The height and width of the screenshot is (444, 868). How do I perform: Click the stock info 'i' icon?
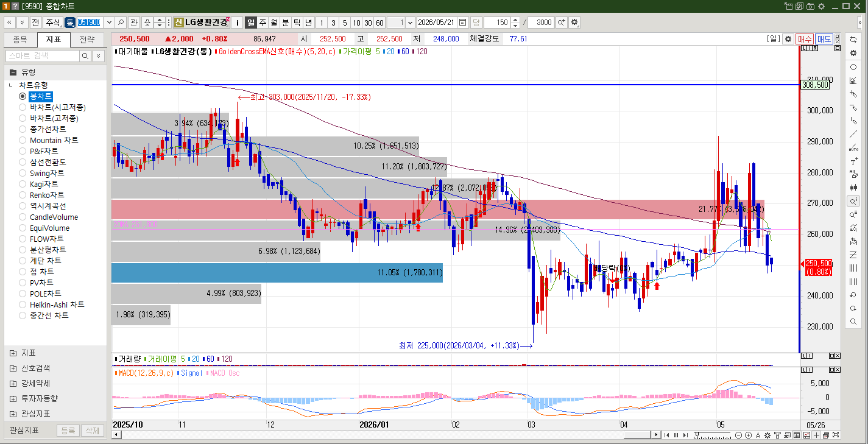coord(238,23)
